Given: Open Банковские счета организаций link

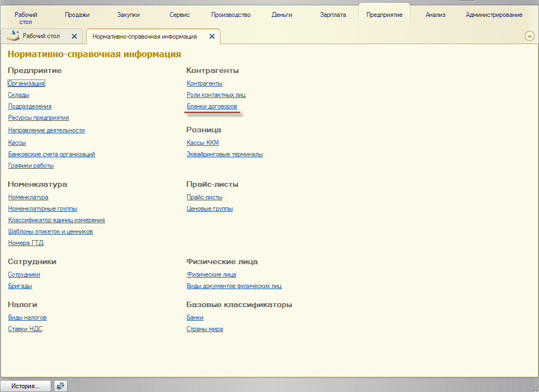Looking at the screenshot, I should [52, 154].
